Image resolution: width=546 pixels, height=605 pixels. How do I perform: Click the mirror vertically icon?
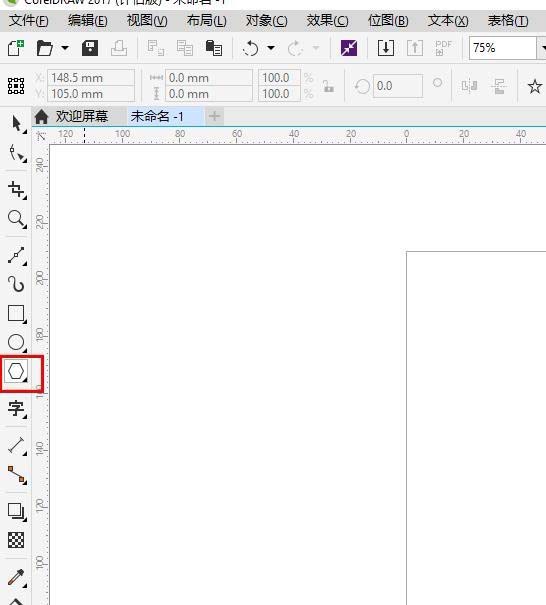[x=499, y=86]
